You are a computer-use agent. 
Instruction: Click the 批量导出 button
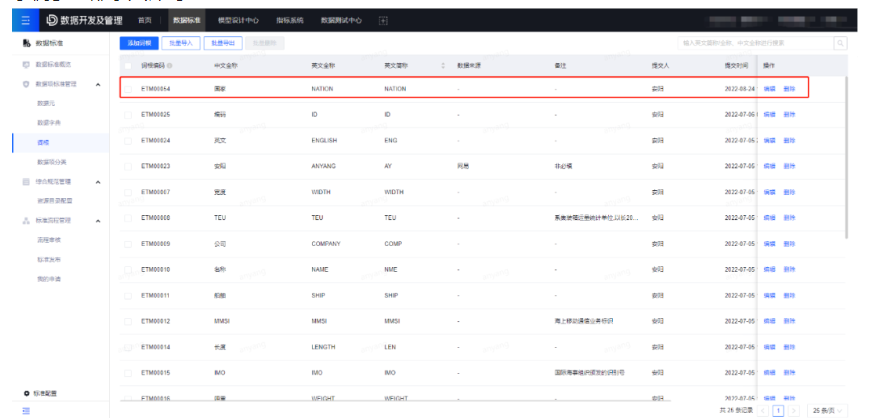[223, 43]
